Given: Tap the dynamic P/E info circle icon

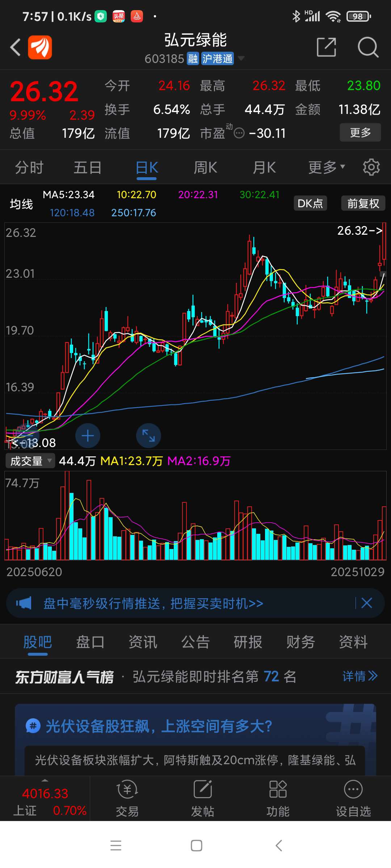Looking at the screenshot, I should 239,133.
